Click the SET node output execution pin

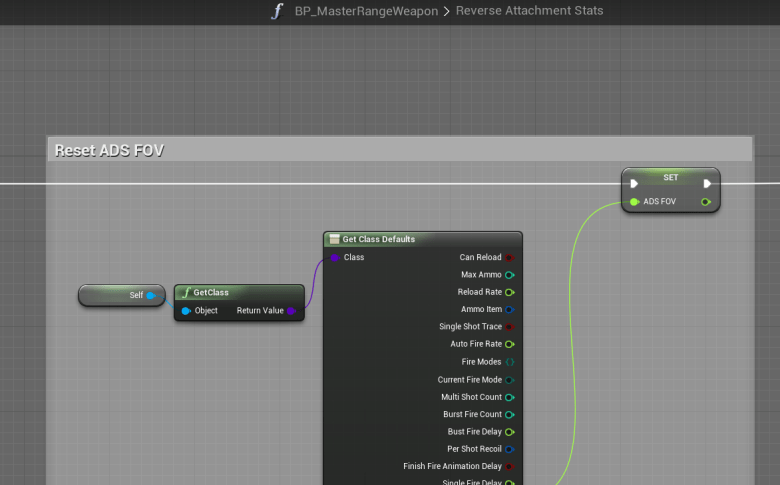click(x=706, y=184)
